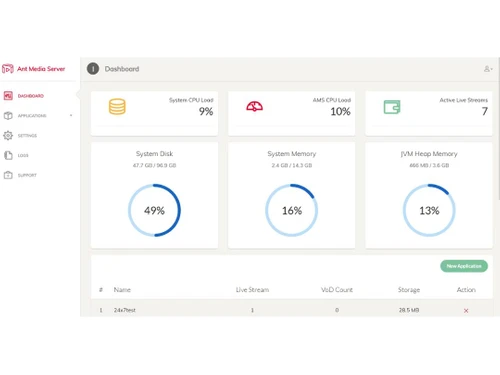The height and width of the screenshot is (375, 500).
Task: Click the Action column header
Action: [x=466, y=290]
